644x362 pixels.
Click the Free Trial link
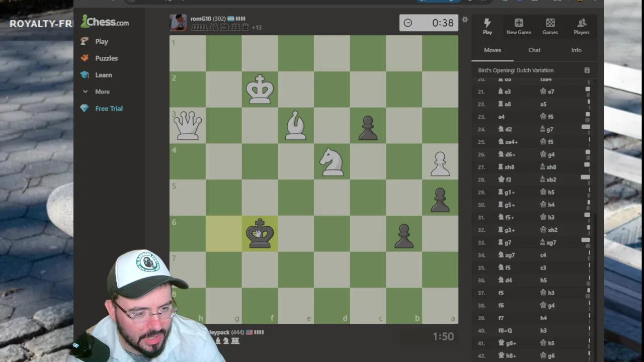[109, 109]
